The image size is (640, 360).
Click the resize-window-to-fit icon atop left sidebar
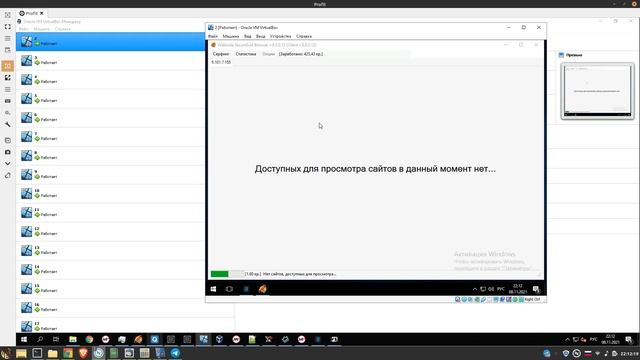point(8,15)
